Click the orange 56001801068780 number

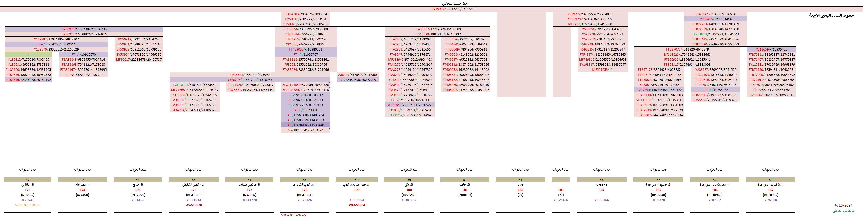28,205
